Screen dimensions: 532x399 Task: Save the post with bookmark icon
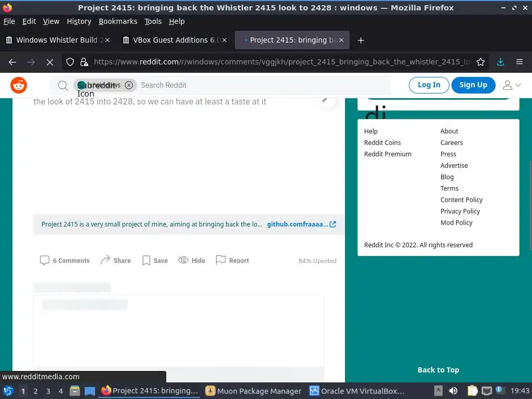155,261
